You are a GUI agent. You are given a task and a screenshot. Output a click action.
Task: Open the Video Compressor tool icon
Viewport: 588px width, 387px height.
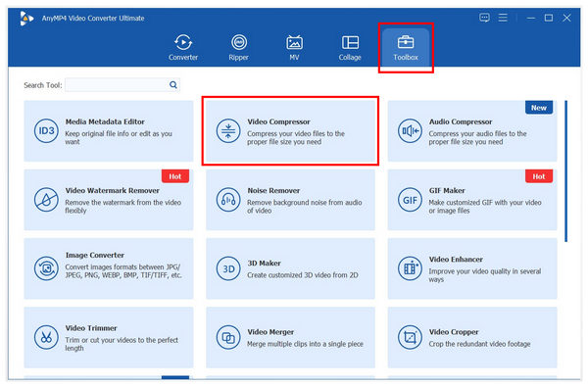coord(228,131)
